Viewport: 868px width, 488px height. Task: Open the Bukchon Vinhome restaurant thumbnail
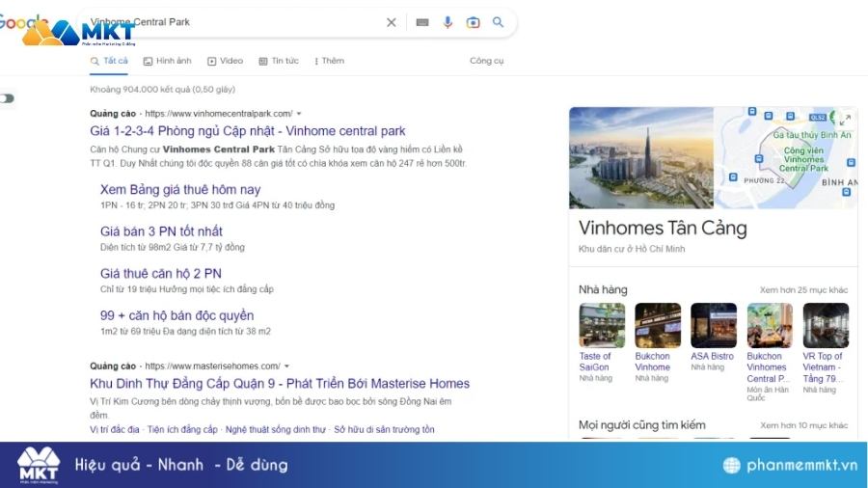[x=658, y=326]
